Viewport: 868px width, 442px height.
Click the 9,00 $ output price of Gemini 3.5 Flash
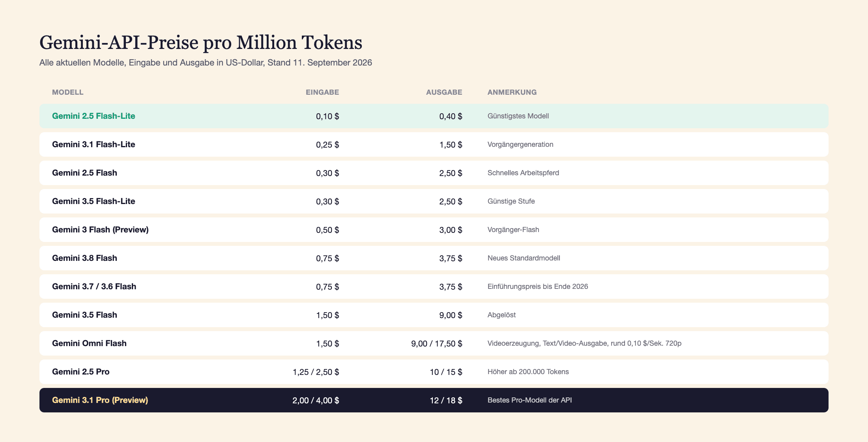point(451,315)
